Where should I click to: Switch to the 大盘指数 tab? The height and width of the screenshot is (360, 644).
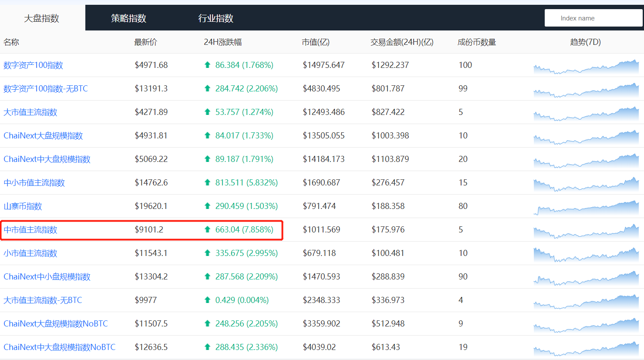pos(42,18)
